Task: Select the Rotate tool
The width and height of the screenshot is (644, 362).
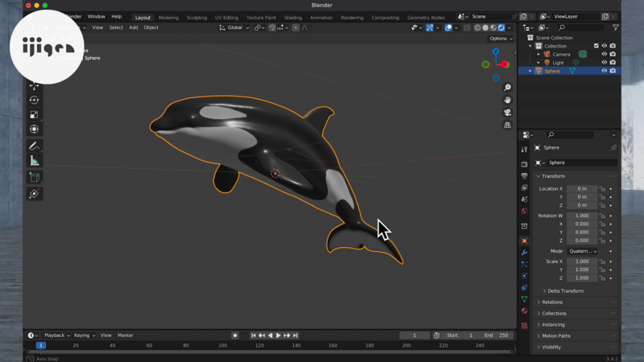Action: pyautogui.click(x=34, y=100)
